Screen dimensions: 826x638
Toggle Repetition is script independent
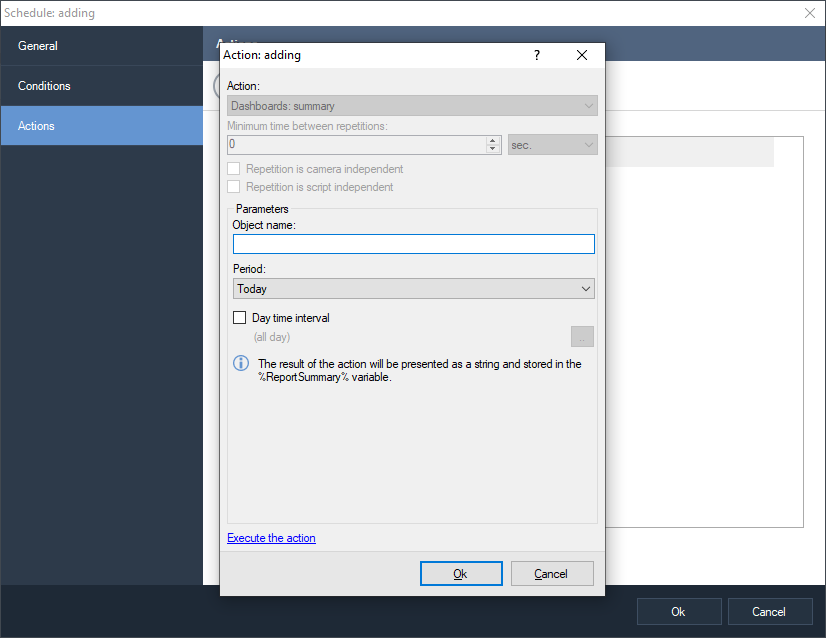click(x=234, y=187)
